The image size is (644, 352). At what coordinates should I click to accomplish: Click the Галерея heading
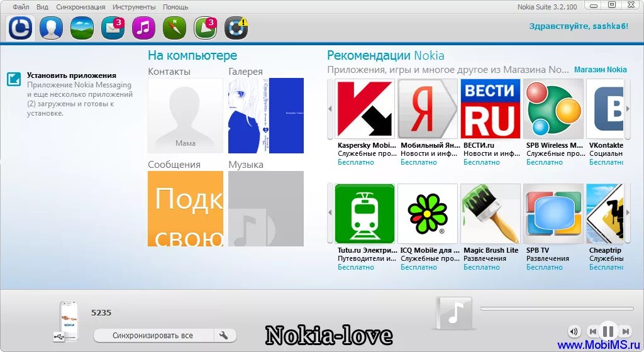(x=246, y=72)
